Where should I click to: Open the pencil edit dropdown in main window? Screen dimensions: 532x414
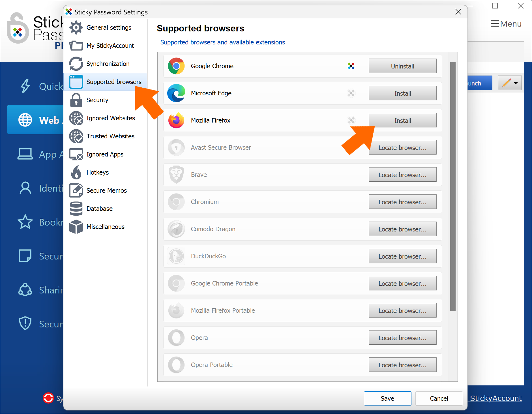pos(510,83)
